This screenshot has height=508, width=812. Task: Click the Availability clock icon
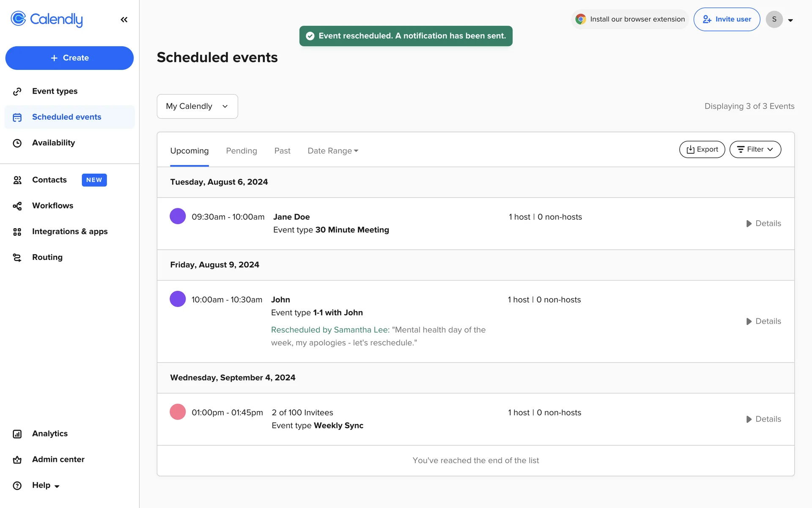(x=17, y=143)
